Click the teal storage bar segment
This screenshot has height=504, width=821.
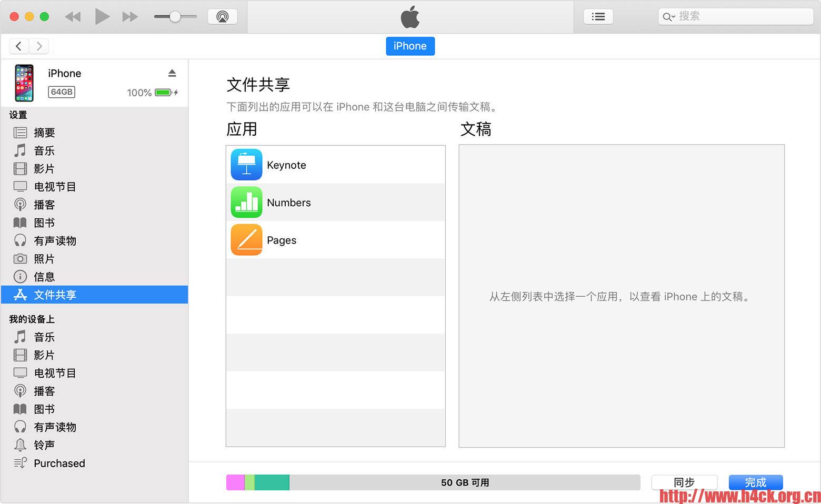pyautogui.click(x=272, y=482)
